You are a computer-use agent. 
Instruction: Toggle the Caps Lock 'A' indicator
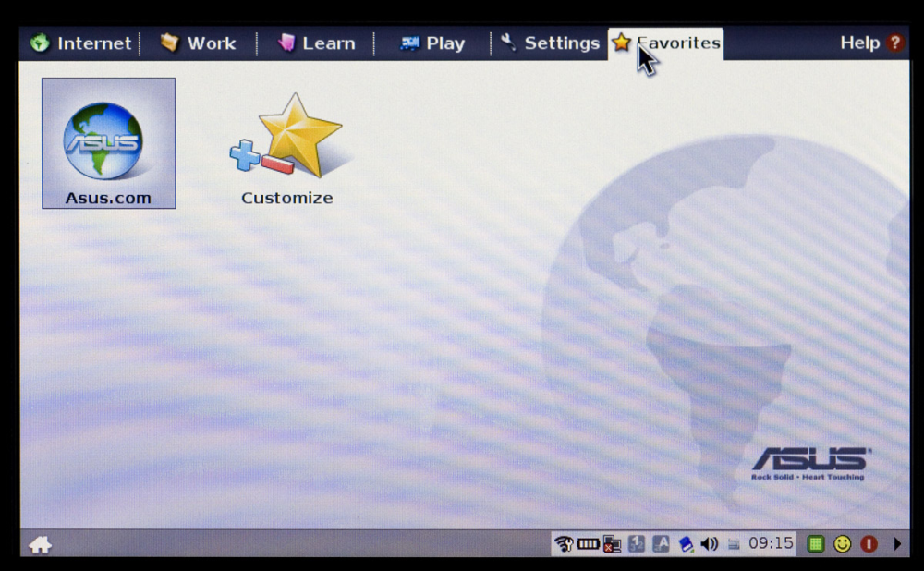point(661,543)
